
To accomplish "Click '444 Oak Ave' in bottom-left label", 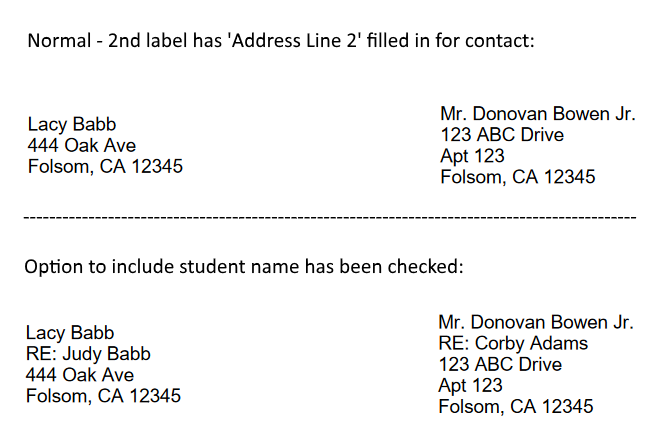I will [x=79, y=375].
